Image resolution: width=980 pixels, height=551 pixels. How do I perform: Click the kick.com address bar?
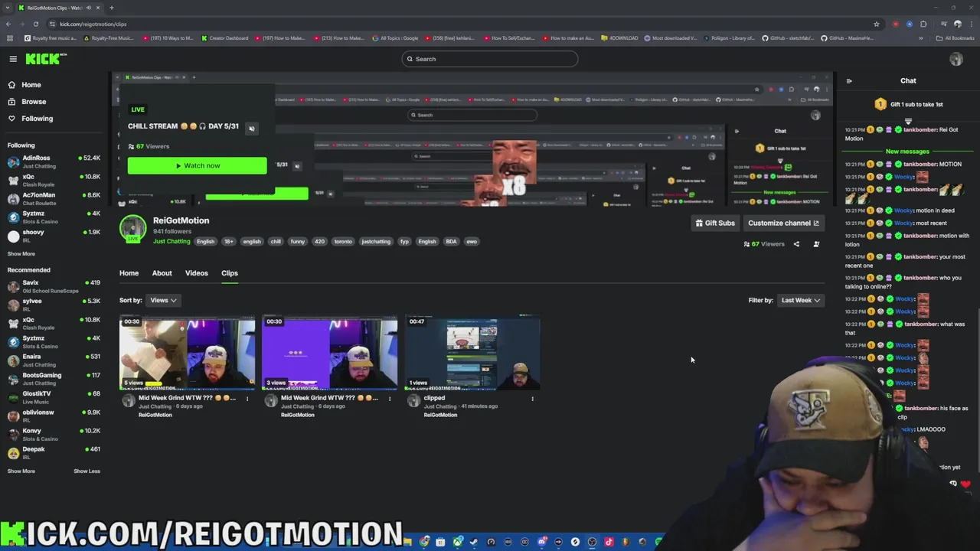coord(459,24)
